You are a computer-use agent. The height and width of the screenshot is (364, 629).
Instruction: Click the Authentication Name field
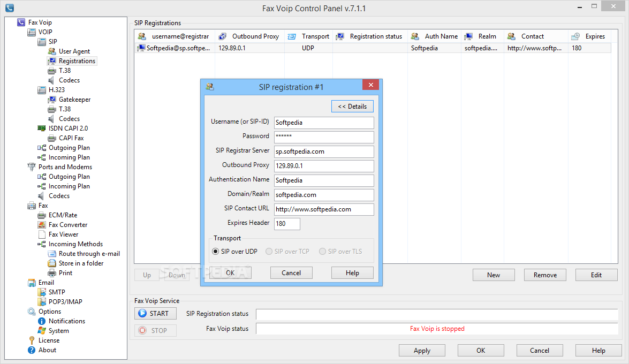(324, 180)
